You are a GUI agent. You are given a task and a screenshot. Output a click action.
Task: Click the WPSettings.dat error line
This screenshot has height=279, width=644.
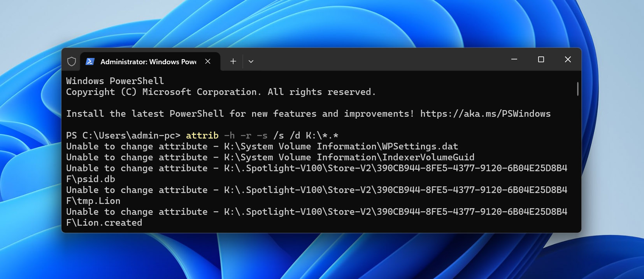[262, 146]
